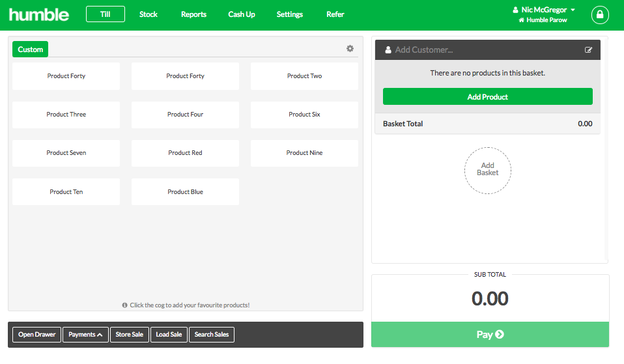Choose the Product Seven tile
Image resolution: width=624 pixels, height=364 pixels.
pos(66,153)
